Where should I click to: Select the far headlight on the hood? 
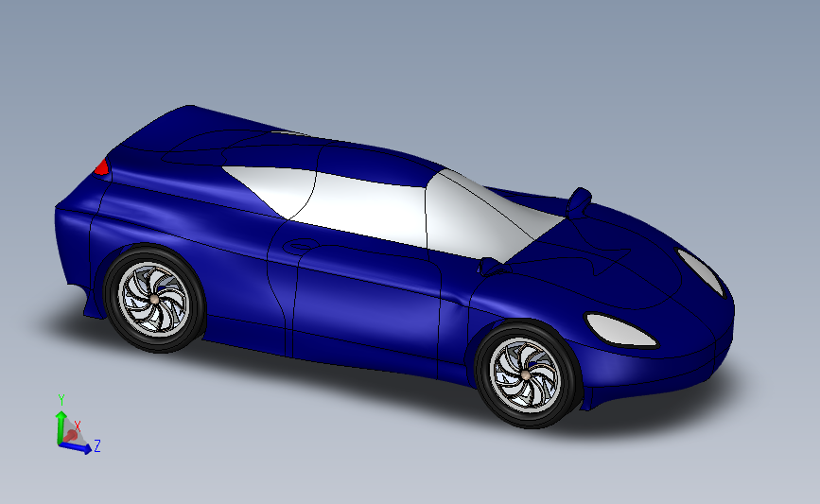point(701,272)
